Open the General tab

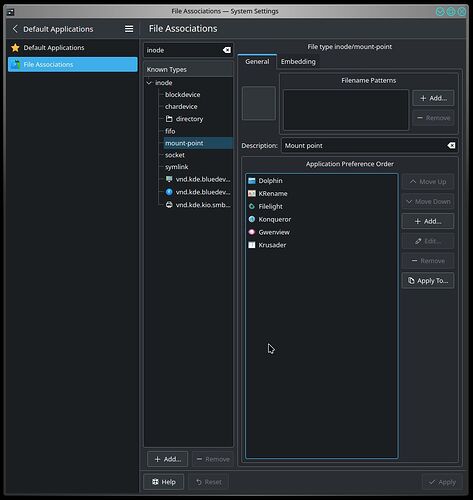tap(257, 62)
